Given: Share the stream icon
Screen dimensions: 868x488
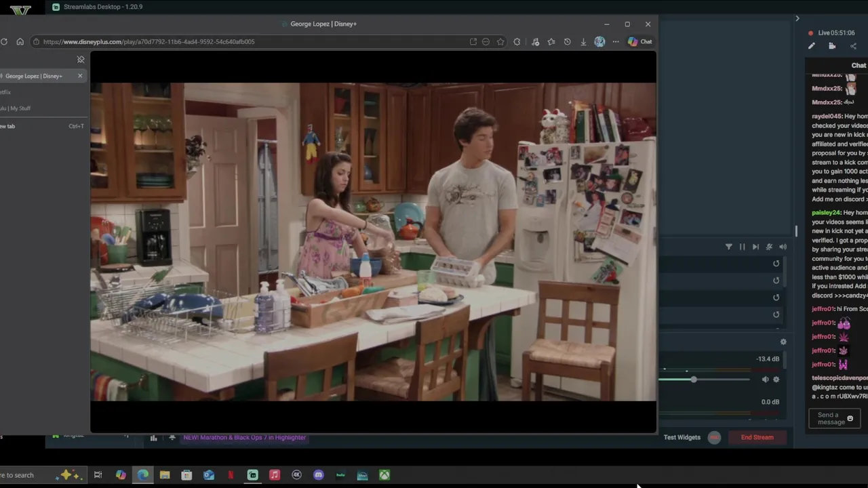Looking at the screenshot, I should point(853,46).
